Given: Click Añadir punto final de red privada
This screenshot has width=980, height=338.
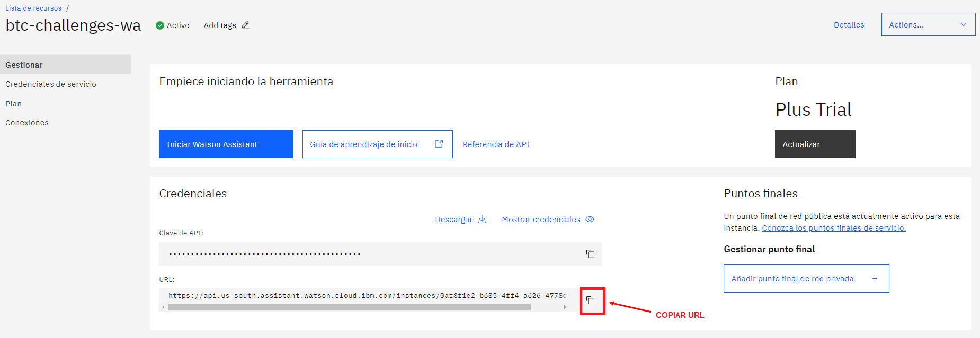Looking at the screenshot, I should [806, 279].
